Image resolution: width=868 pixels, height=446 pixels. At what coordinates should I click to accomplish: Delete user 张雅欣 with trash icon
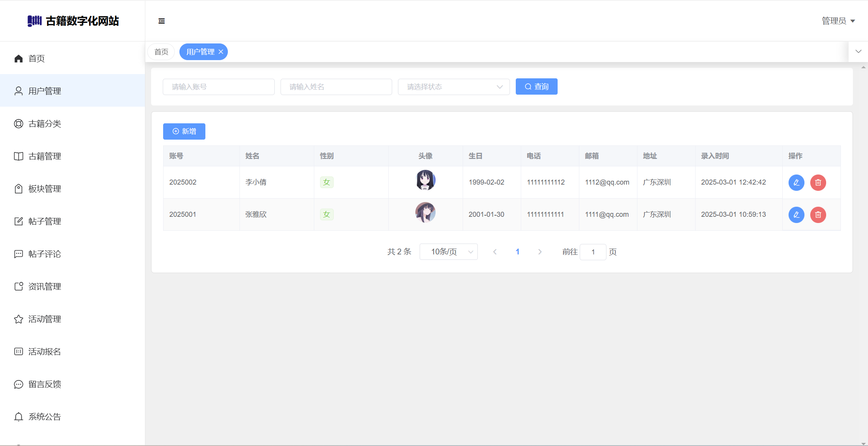818,214
